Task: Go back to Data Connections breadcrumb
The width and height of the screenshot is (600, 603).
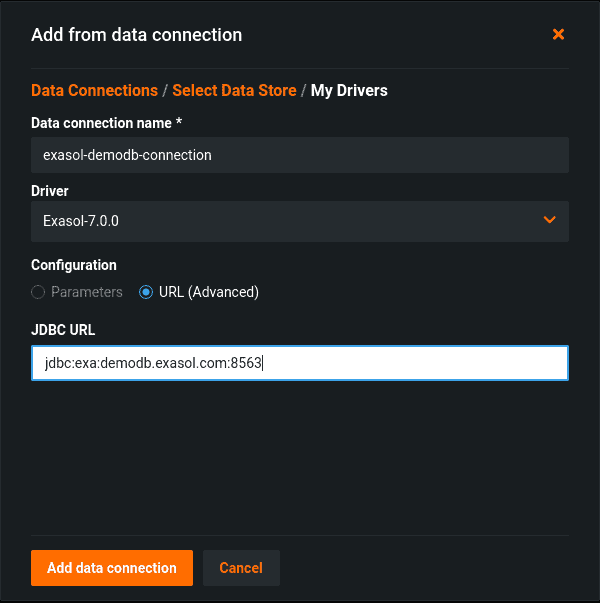Action: (94, 90)
